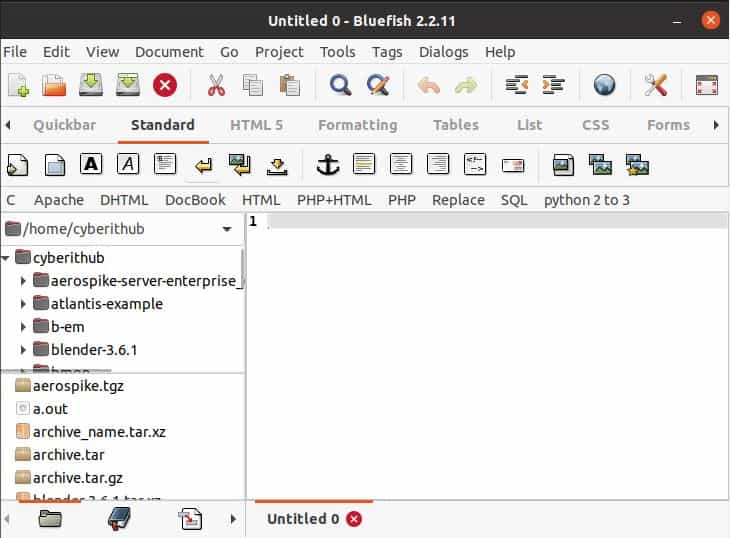Insert non-breaking space icon
This screenshot has height=538, width=730.
point(277,166)
